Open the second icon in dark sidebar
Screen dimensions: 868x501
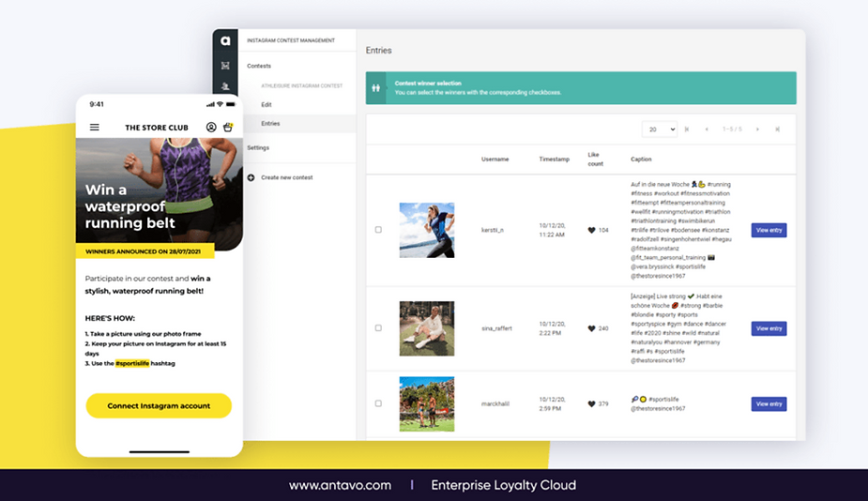tap(225, 66)
